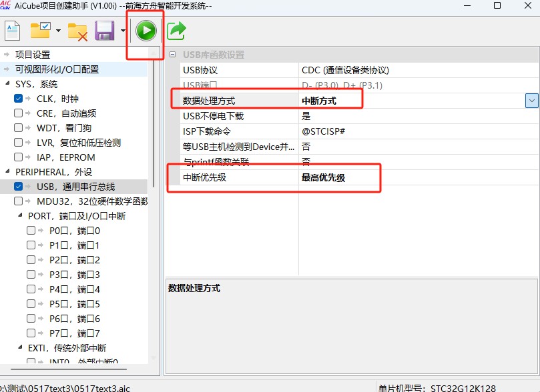The width and height of the screenshot is (540, 392).
Task: Enable the P5口，端口5 checkbox
Action: tap(31, 303)
